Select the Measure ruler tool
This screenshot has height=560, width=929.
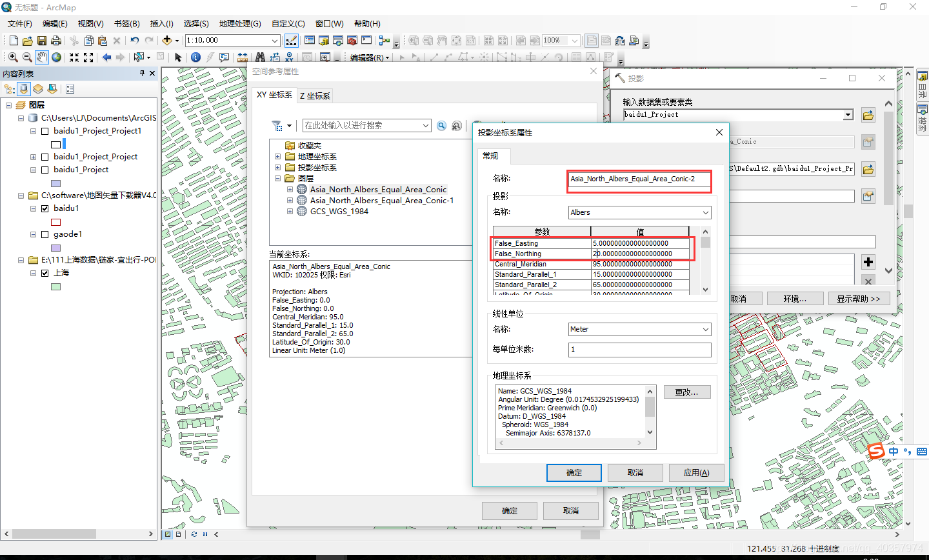tap(243, 57)
